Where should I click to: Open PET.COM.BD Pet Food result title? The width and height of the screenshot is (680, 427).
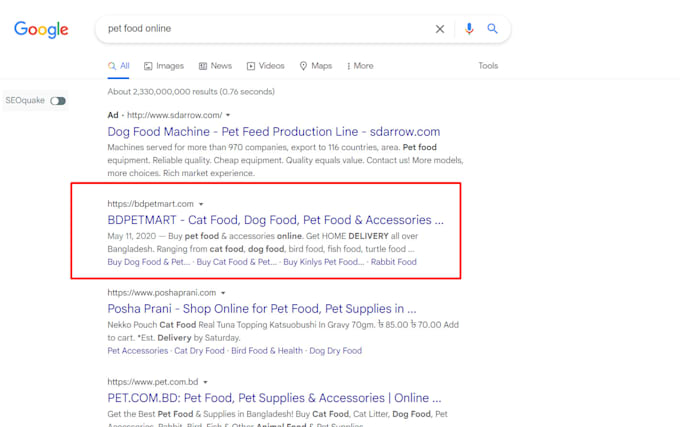click(x=274, y=398)
